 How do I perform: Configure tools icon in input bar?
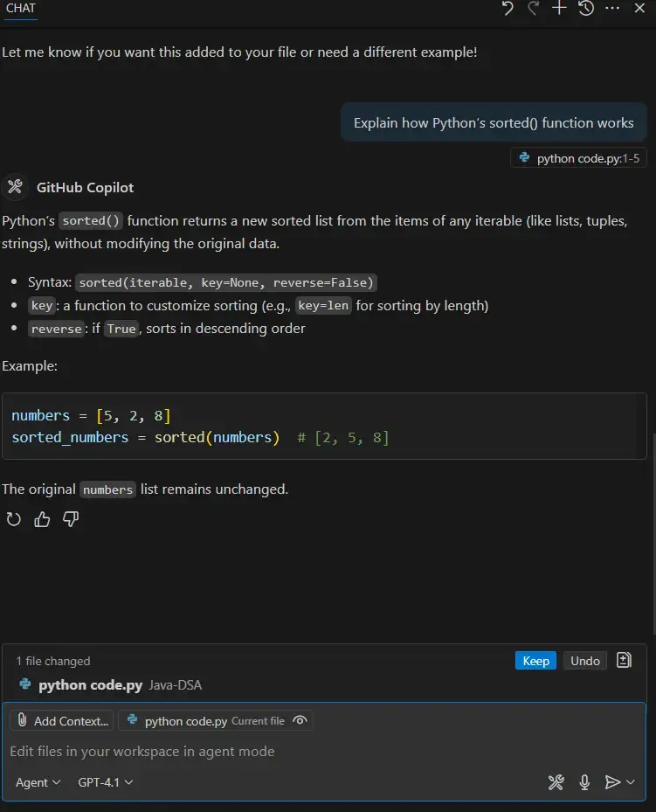click(x=556, y=782)
